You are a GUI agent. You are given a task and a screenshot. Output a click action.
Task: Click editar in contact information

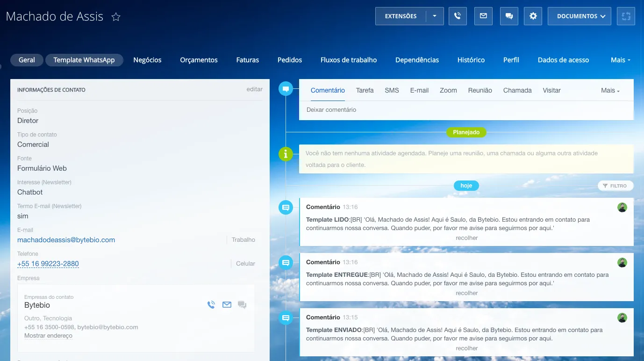(x=255, y=89)
